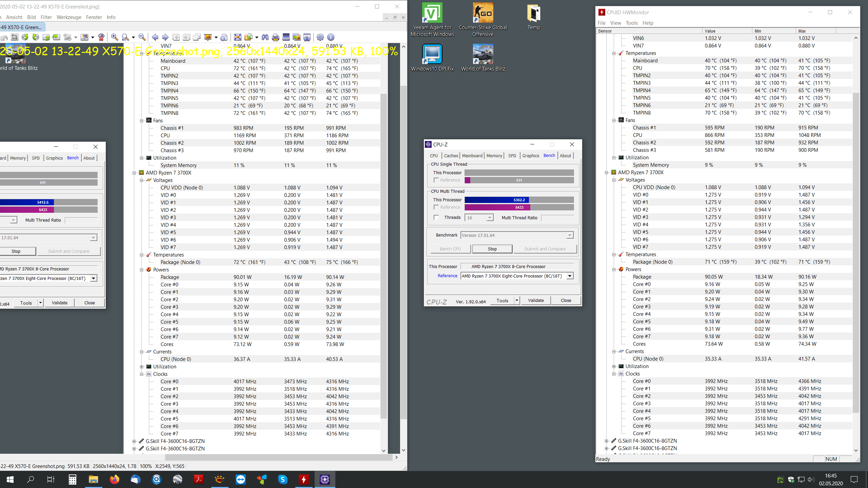Click the crop tool in viewer toolbar
The image size is (868, 488).
[x=15, y=37]
